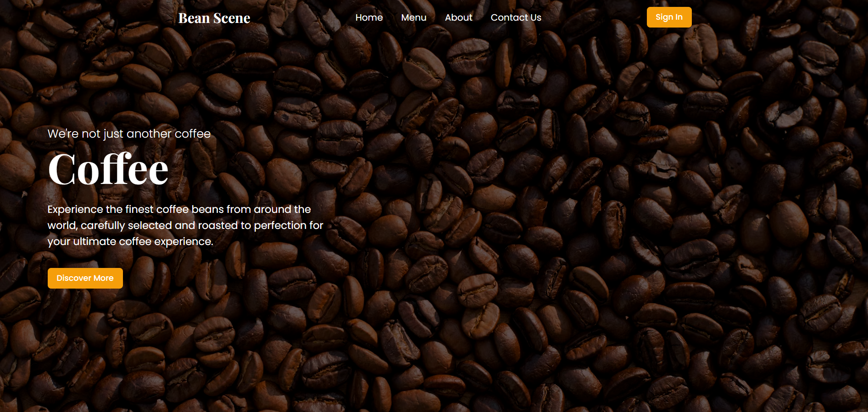The width and height of the screenshot is (868, 412).
Task: Click the Discover More button
Action: click(x=85, y=278)
